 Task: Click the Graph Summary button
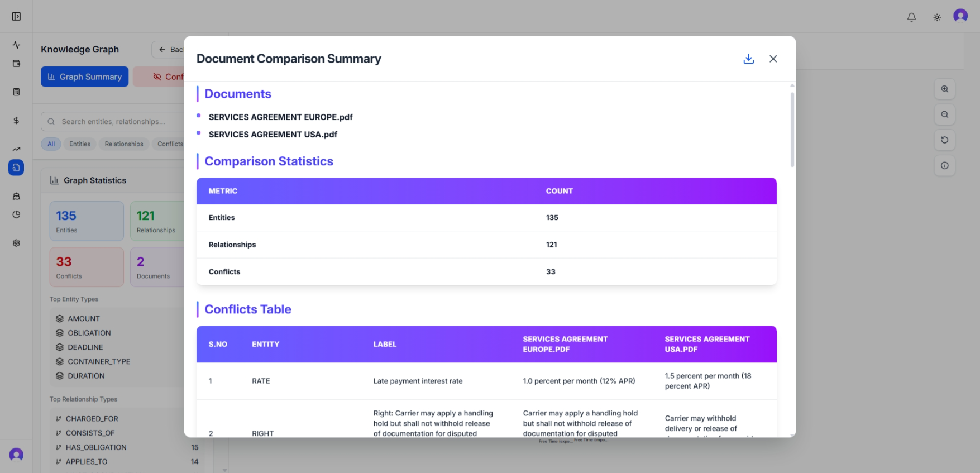84,77
